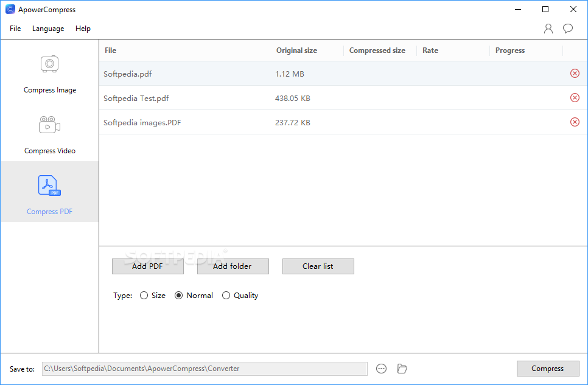Click the Compress PDF label
This screenshot has height=385, width=588.
click(x=49, y=212)
